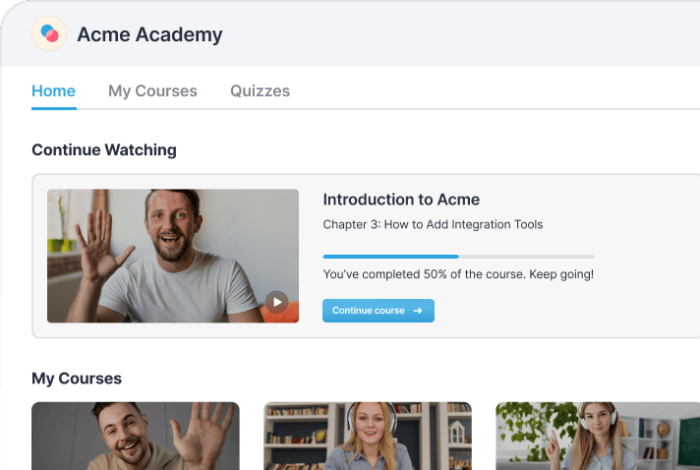Open the third course card with the plants

pyautogui.click(x=597, y=436)
